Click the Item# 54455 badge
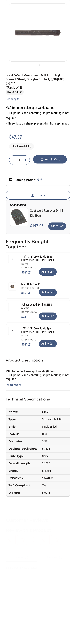The image size is (76, 644). click(15, 92)
